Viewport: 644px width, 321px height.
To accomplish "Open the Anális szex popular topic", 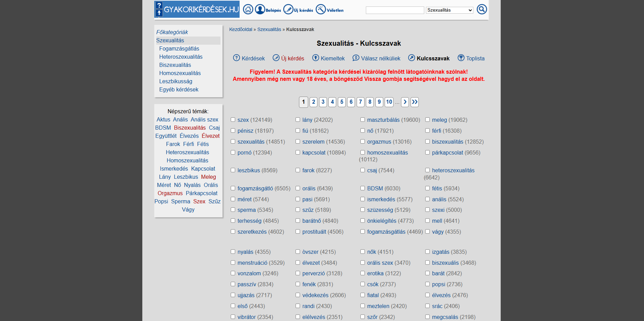I will tap(204, 119).
